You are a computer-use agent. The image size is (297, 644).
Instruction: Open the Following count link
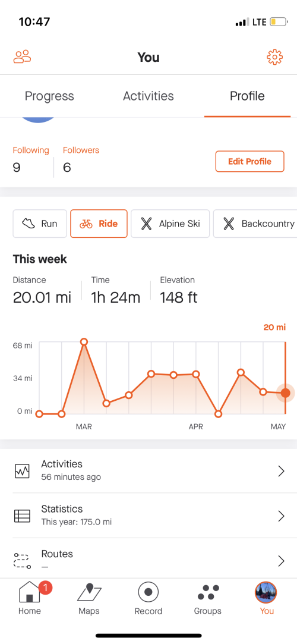pos(31,161)
